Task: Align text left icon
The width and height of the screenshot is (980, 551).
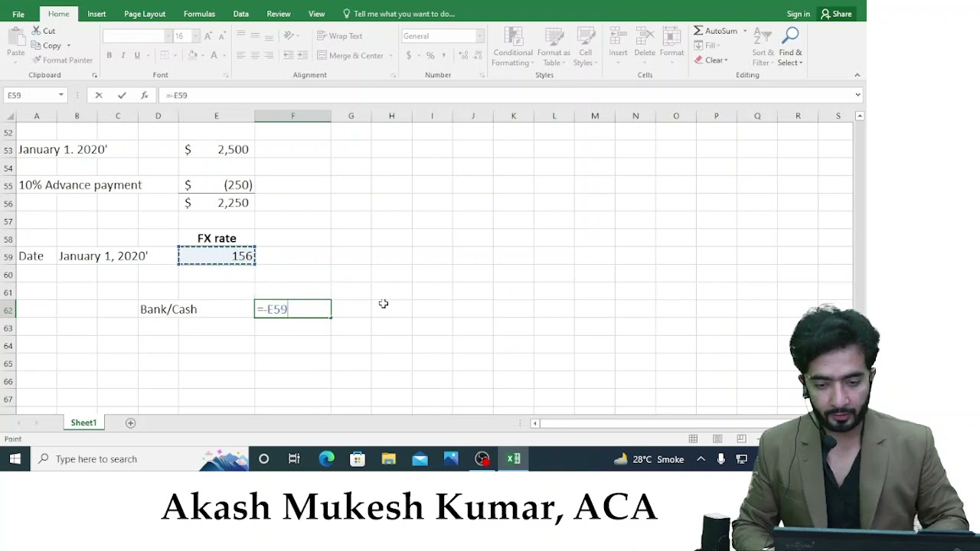Action: pyautogui.click(x=240, y=55)
